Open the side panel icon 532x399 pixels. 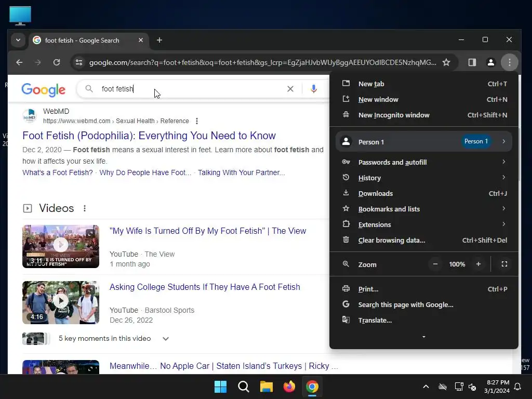[x=472, y=62]
